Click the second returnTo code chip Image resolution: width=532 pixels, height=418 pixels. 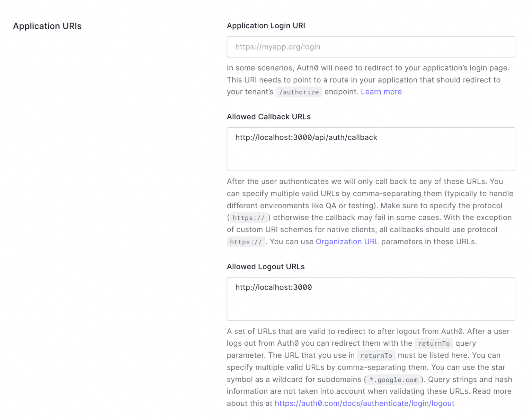click(376, 355)
